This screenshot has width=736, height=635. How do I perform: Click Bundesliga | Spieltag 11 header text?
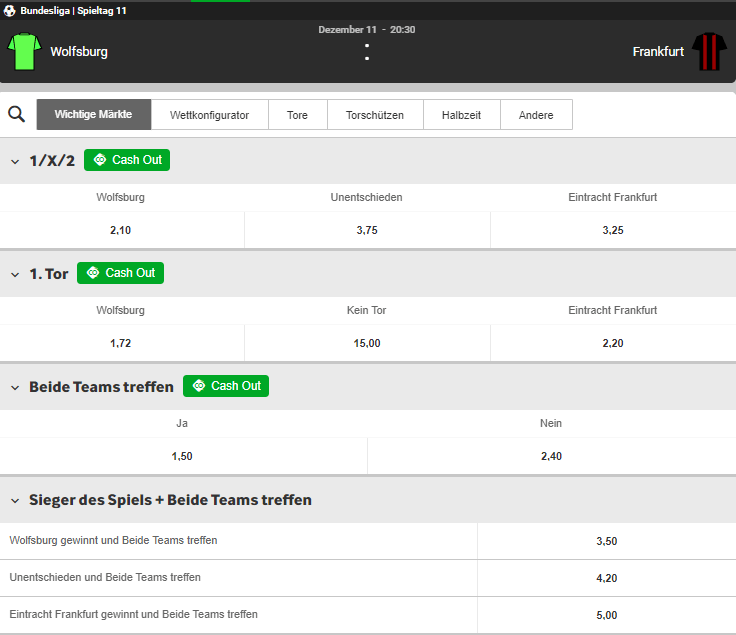click(x=74, y=11)
